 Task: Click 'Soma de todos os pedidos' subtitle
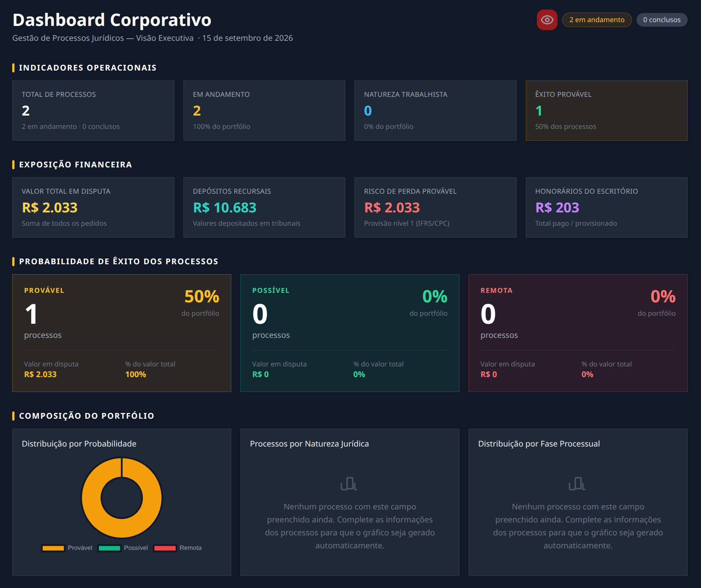(64, 223)
